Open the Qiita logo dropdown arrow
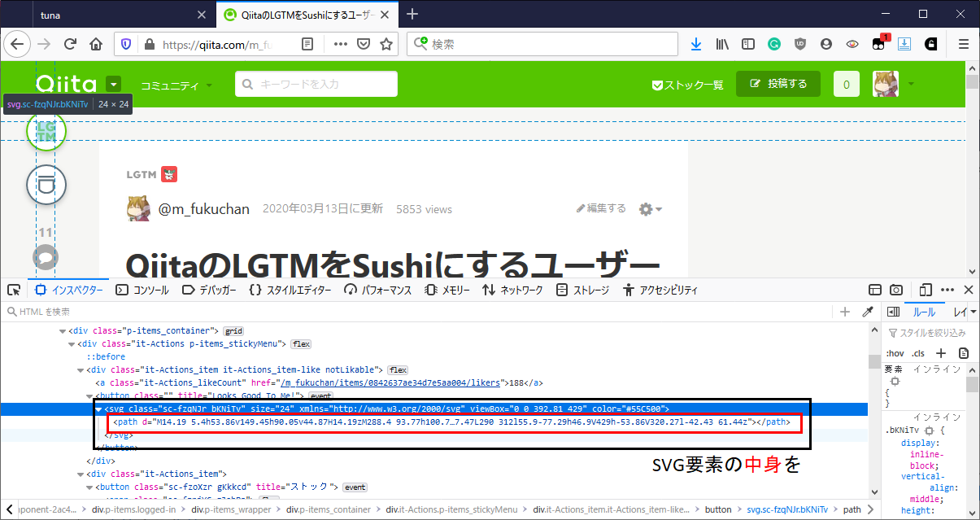The height and width of the screenshot is (520, 980). [114, 84]
